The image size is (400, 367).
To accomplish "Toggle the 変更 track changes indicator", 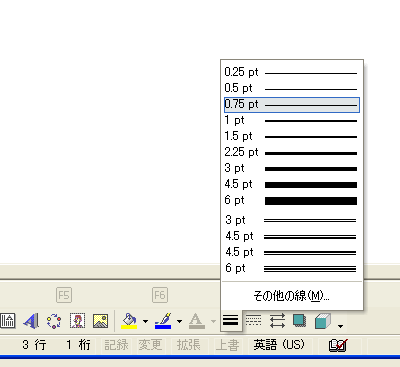I will [x=150, y=345].
